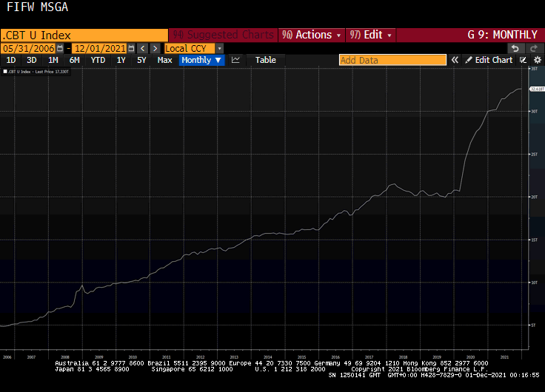Switch to the Table view
This screenshot has width=545, height=392.
[265, 60]
